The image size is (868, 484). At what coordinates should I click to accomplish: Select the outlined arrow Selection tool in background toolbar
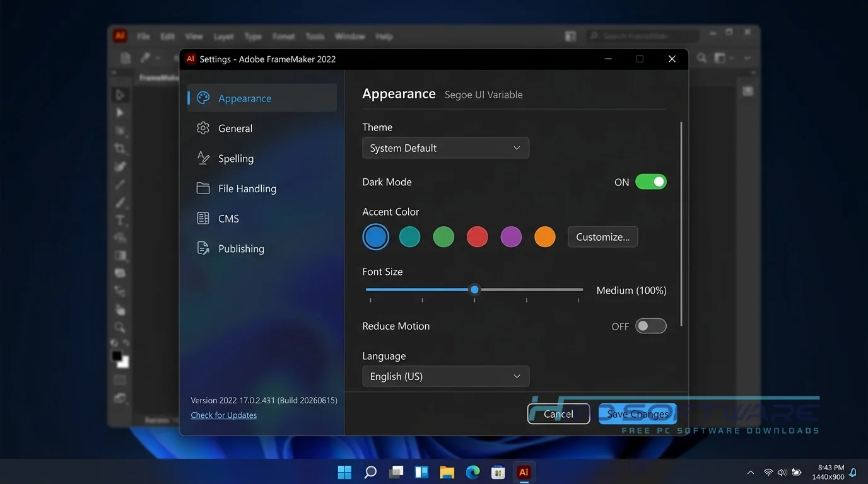click(x=120, y=95)
